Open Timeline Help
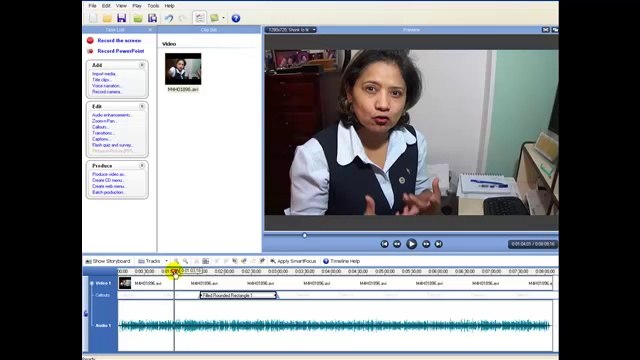The image size is (640, 360). (341, 261)
